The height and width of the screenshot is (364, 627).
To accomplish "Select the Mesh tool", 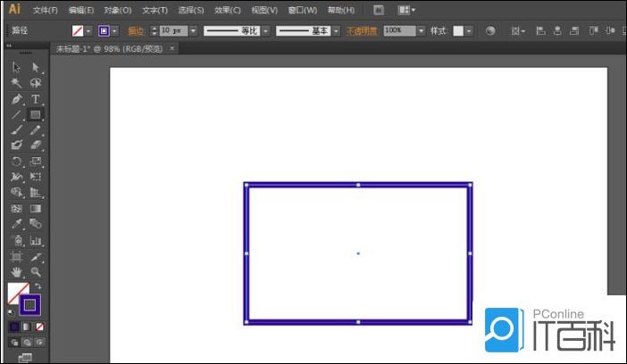I will (x=16, y=208).
